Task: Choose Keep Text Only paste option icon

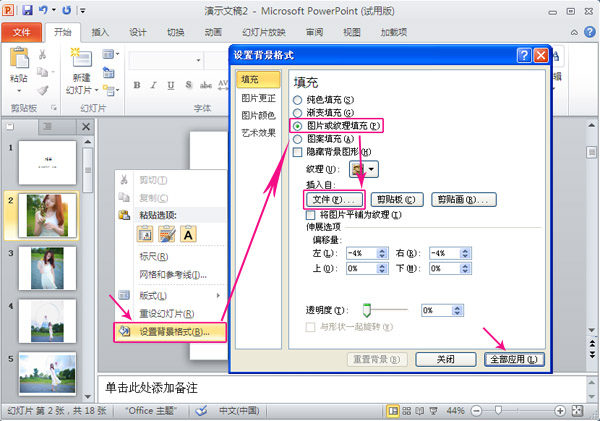Action: pos(188,234)
